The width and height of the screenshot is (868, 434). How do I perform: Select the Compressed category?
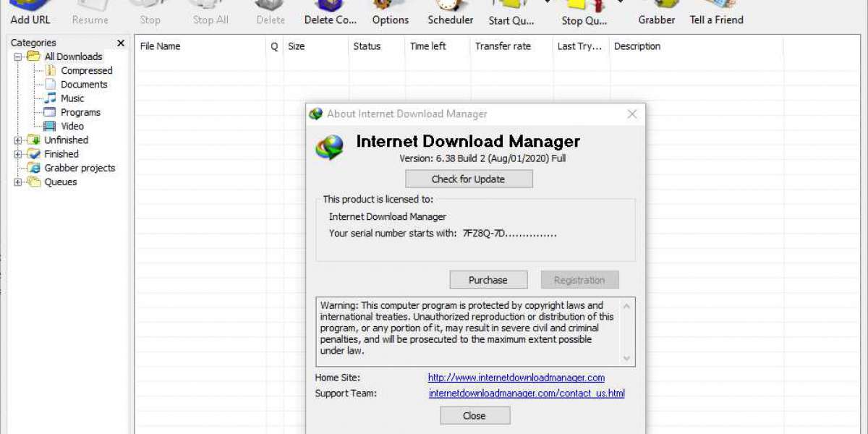[x=86, y=71]
